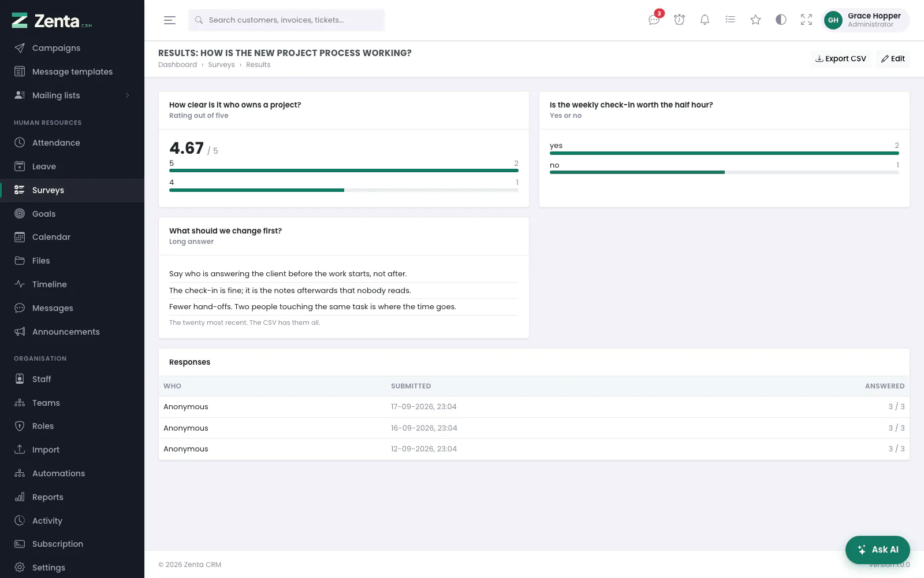The image size is (924, 578).
Task: Open the task list icon in header
Action: click(x=730, y=20)
